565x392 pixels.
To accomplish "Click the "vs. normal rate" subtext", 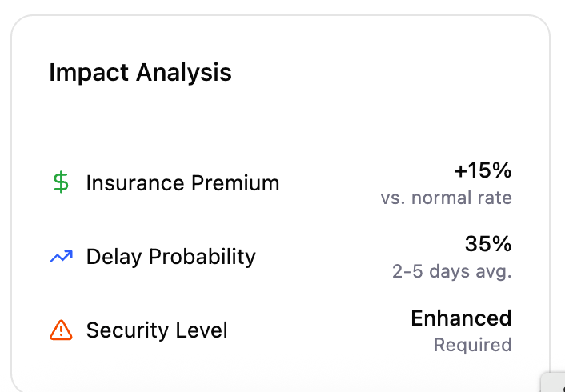I will 446,198.
